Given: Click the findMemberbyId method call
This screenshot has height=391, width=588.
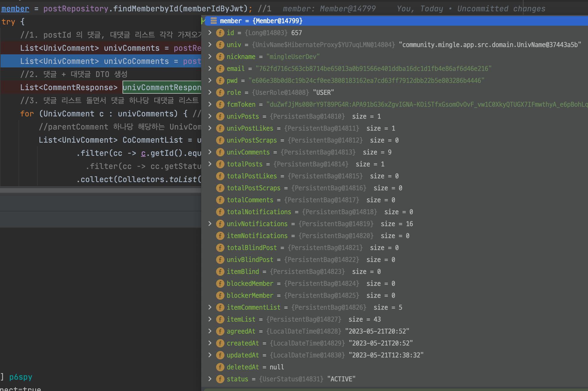Looking at the screenshot, I should 146,9.
